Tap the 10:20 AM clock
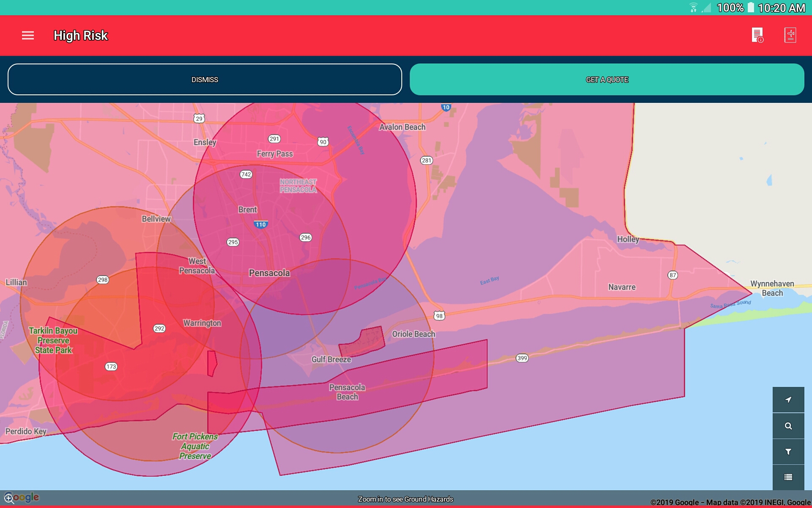Image resolution: width=812 pixels, height=508 pixels. (x=782, y=8)
